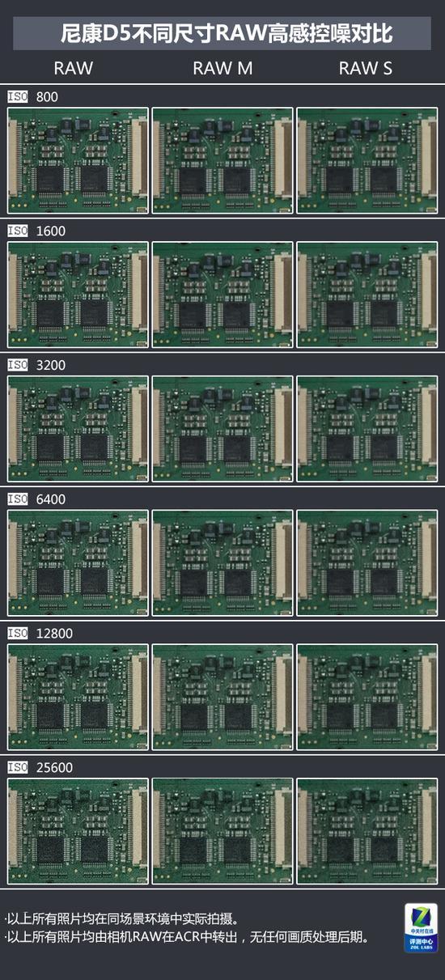View the ISO 6400 RAW S thumbnail
This screenshot has width=445, height=980.
click(x=367, y=563)
